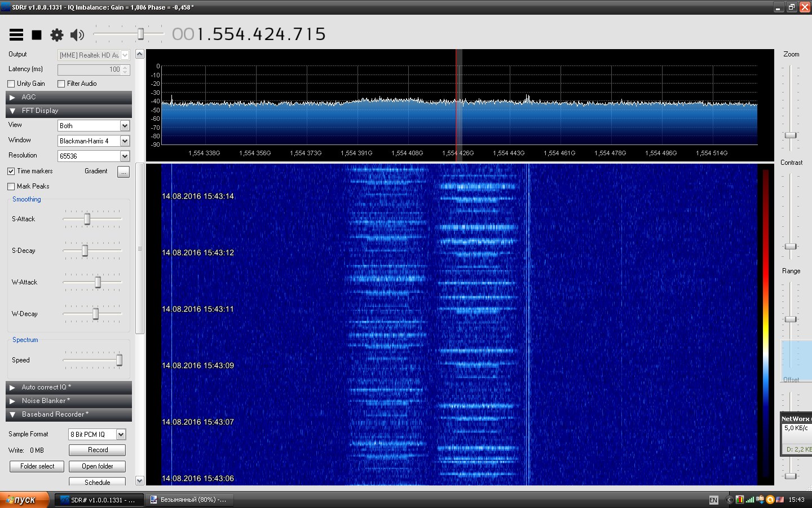
Task: Expand the Noise Blanker panel
Action: pos(69,401)
